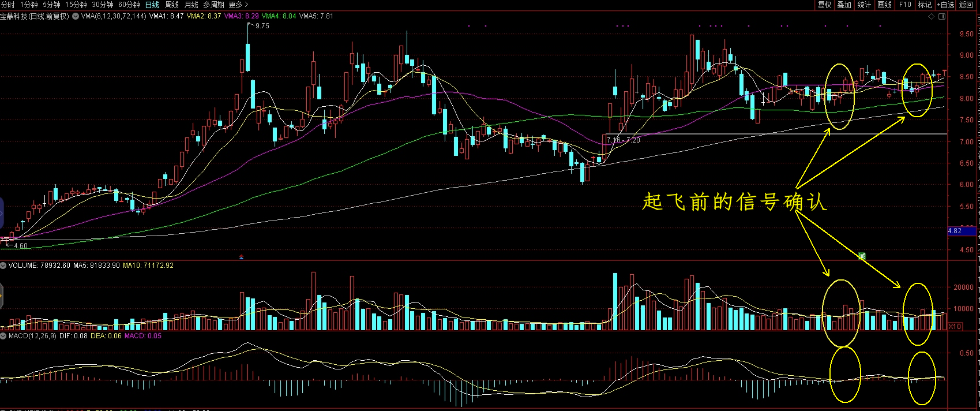Click the VMA(6,12,30,72,144) parameter text
The image size is (980, 411).
(x=114, y=16)
